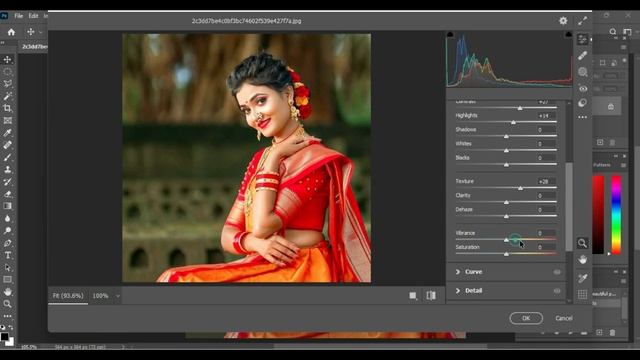The image size is (640, 360).
Task: Go to Photoshop Home screen icon
Action: [11, 32]
